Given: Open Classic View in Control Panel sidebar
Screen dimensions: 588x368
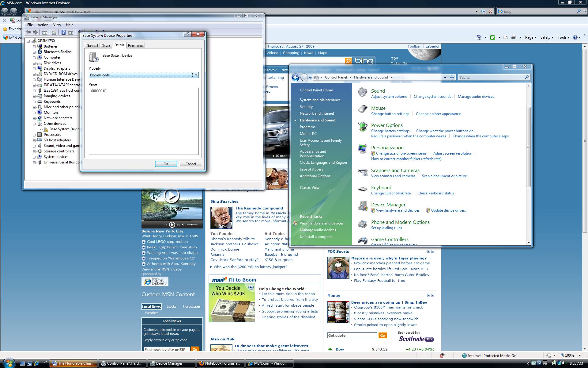Looking at the screenshot, I should pos(310,188).
